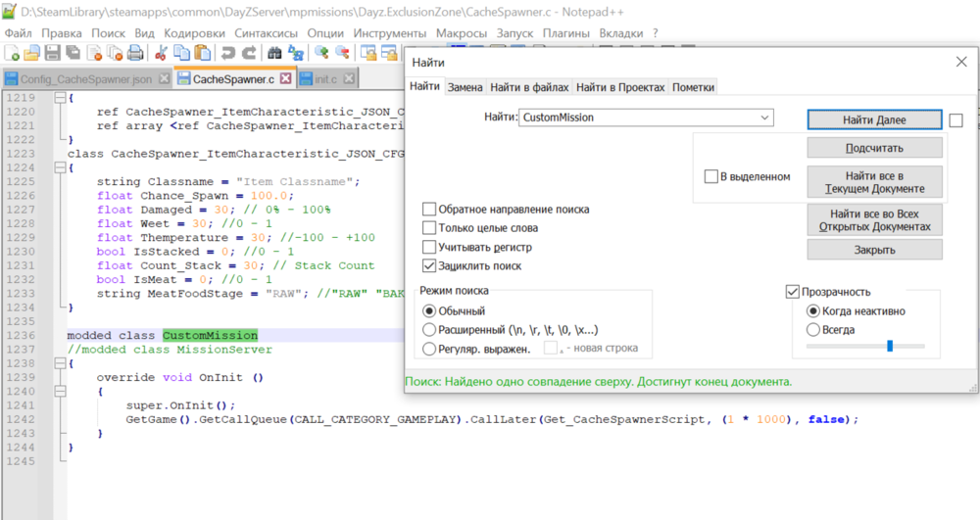Enable the 'Обратное направление поиска' checkbox
The image size is (980, 520).
429,210
